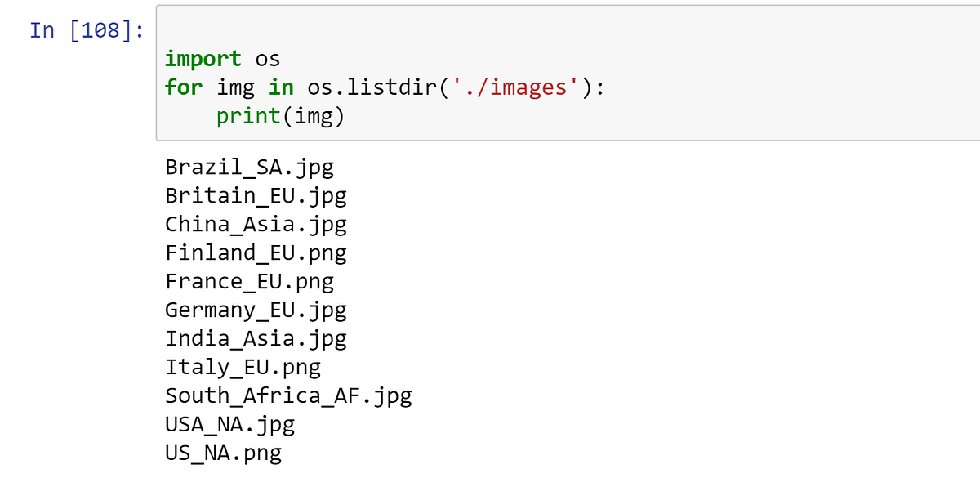Select South_Africa_AF.jpg output line
The image size is (980, 478).
288,396
